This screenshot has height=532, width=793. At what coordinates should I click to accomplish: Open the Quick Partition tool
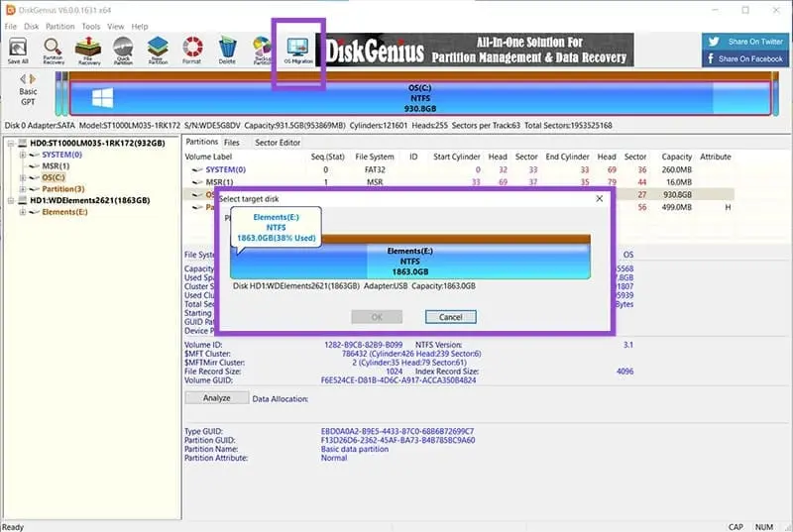click(123, 51)
